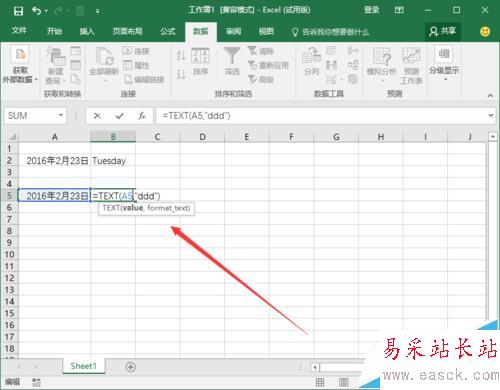Select column C header

click(x=157, y=137)
